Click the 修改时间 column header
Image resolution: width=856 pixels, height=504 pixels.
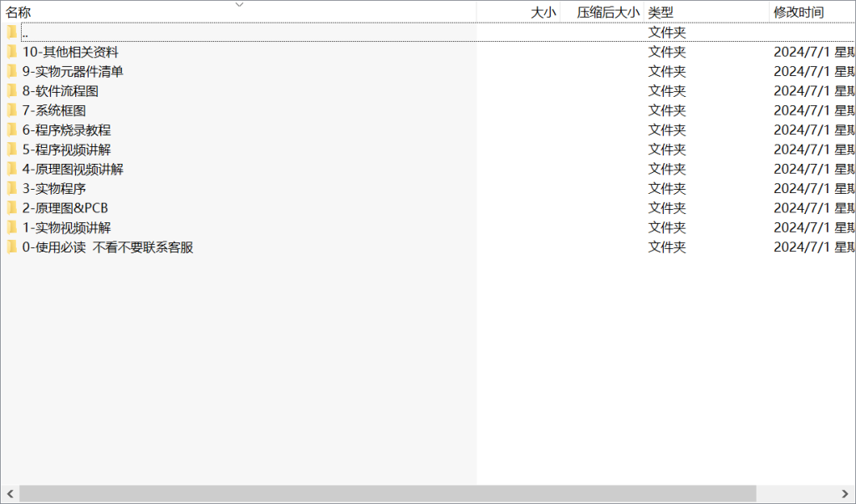tap(798, 13)
